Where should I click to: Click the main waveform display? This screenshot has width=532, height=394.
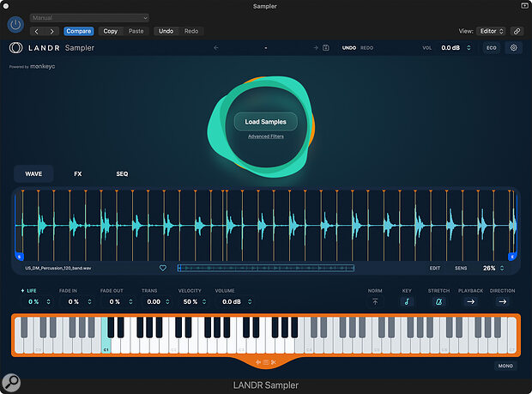(x=266, y=225)
